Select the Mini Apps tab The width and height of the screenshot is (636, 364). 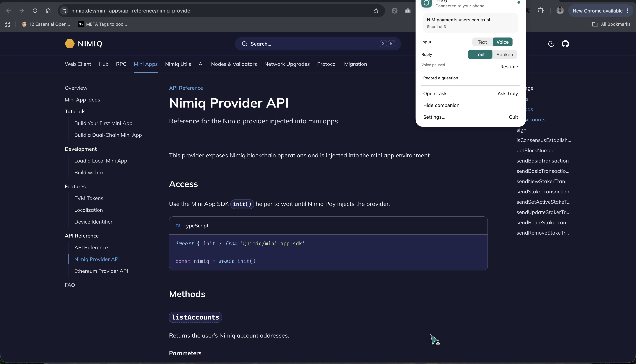tap(146, 64)
